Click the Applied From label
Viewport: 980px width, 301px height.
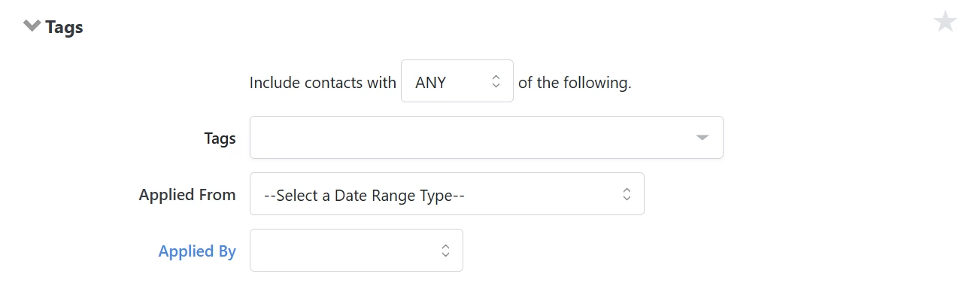187,195
